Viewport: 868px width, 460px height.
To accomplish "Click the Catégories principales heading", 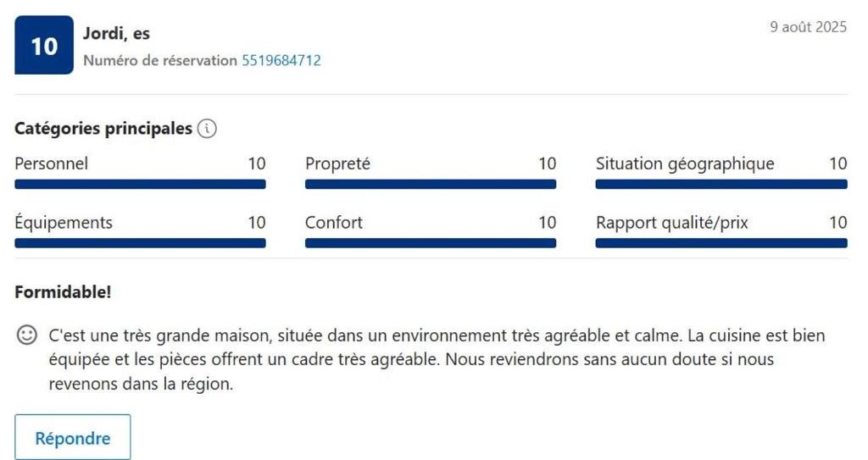I will (103, 129).
